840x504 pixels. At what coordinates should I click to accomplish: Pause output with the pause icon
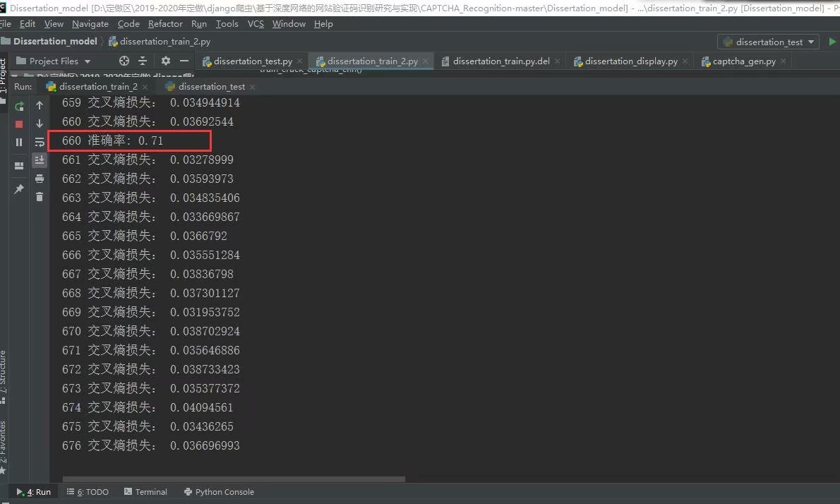point(19,142)
